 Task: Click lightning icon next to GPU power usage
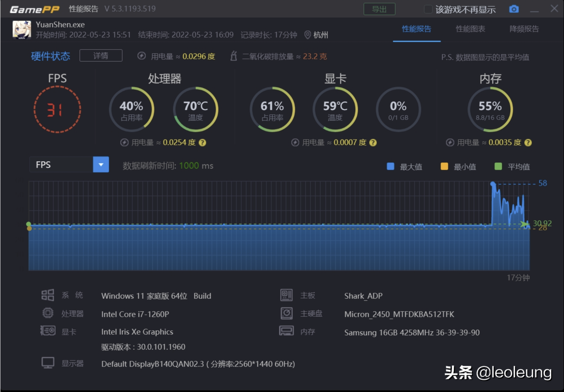295,143
